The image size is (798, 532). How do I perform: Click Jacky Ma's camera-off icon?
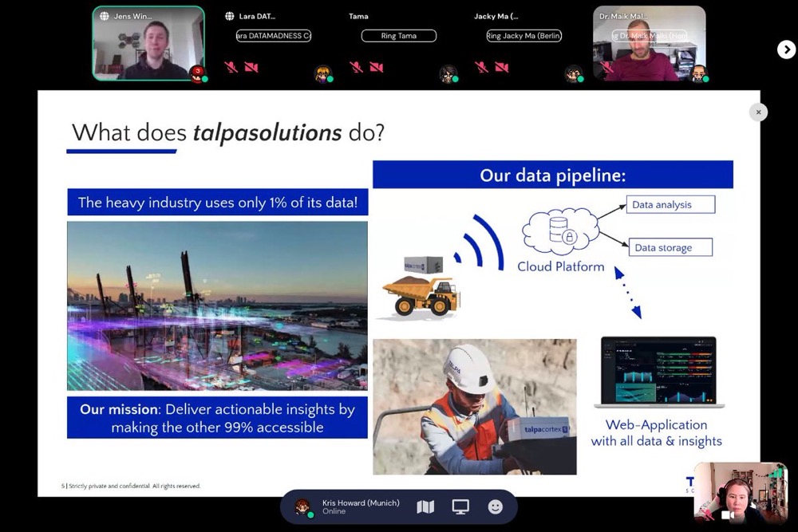501,67
